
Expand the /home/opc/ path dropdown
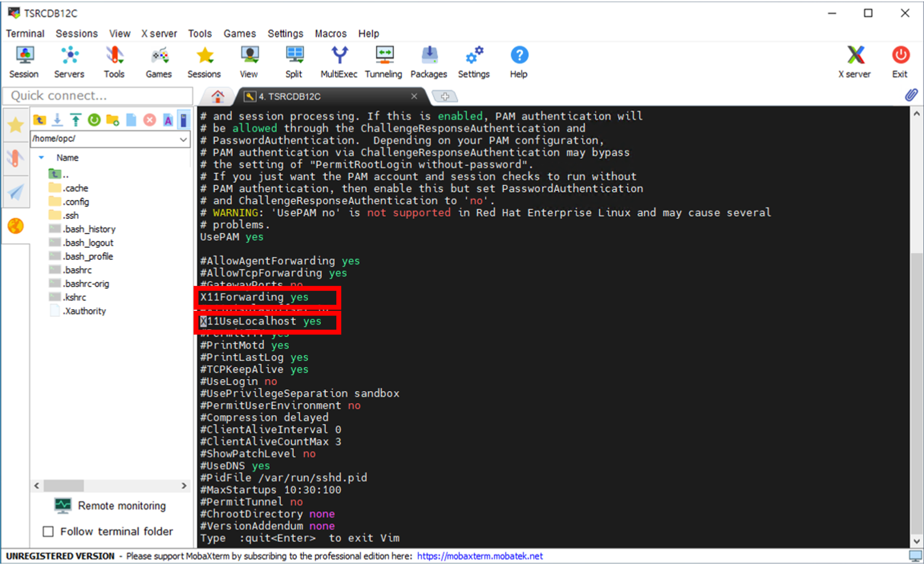(183, 139)
